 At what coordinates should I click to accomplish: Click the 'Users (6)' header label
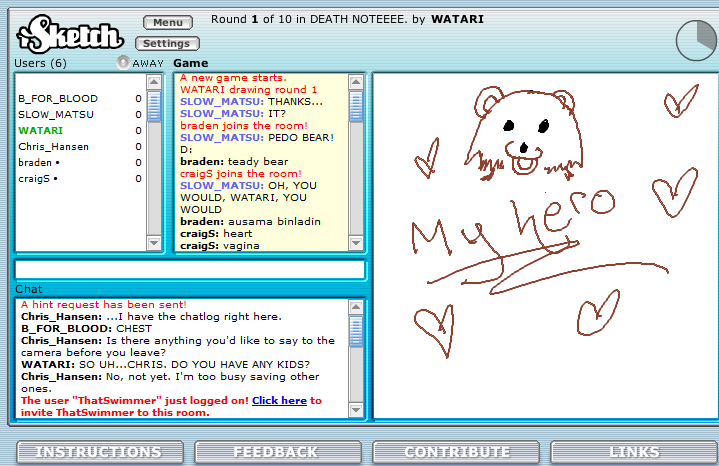pyautogui.click(x=40, y=63)
